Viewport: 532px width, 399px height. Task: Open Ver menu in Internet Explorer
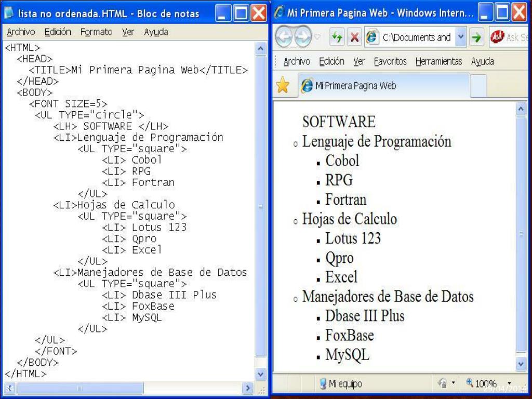(359, 61)
